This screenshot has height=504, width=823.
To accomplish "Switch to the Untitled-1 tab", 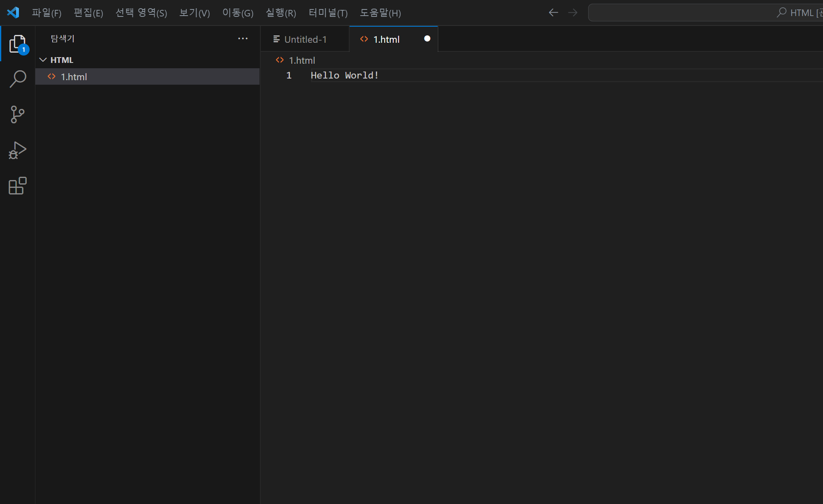I will 305,39.
